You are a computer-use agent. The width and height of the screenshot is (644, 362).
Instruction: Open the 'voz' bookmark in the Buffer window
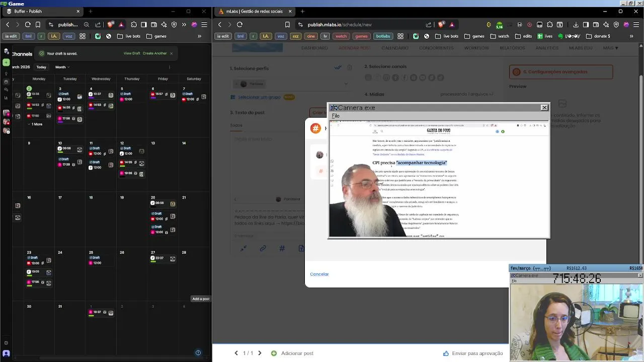(69, 36)
